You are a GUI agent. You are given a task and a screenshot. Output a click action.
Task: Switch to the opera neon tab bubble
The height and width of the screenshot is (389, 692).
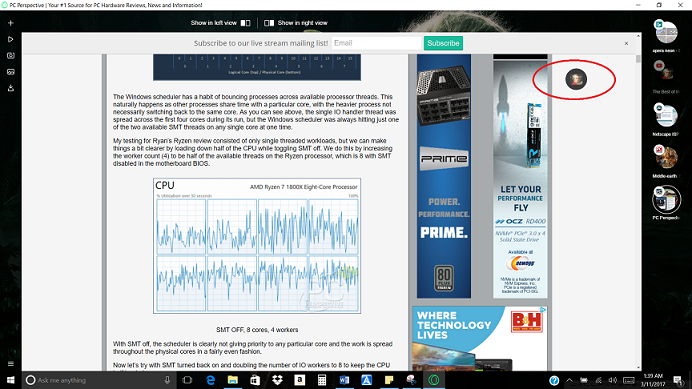666,33
